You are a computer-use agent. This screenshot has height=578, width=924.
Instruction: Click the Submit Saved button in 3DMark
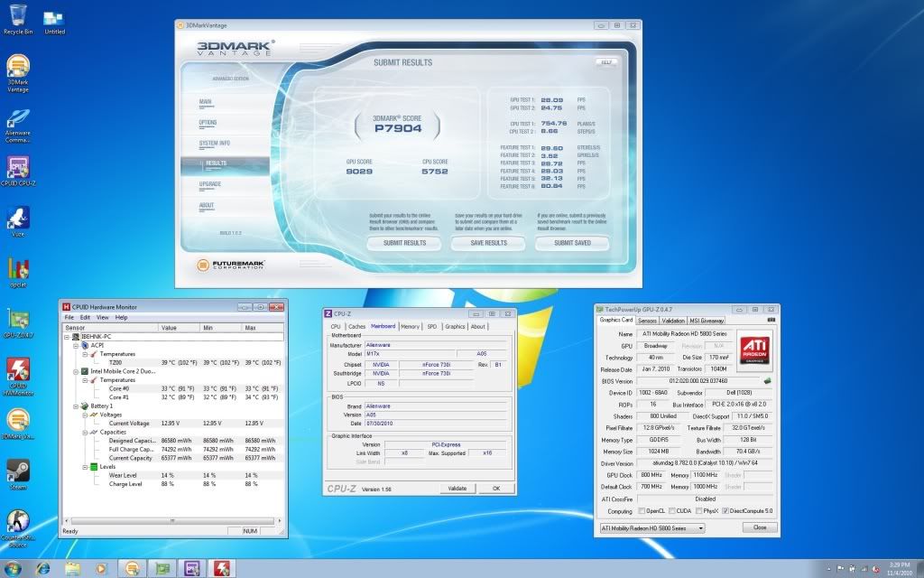pyautogui.click(x=572, y=243)
